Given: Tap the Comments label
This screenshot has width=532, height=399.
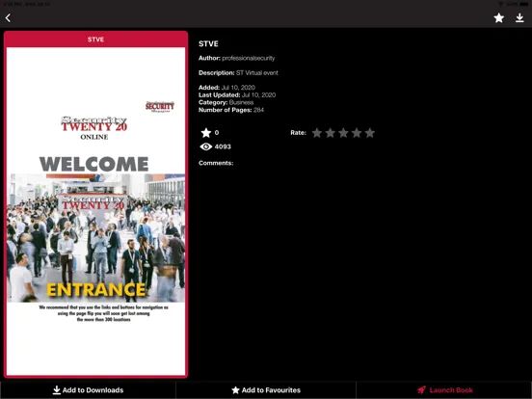Looking at the screenshot, I should click(x=216, y=163).
